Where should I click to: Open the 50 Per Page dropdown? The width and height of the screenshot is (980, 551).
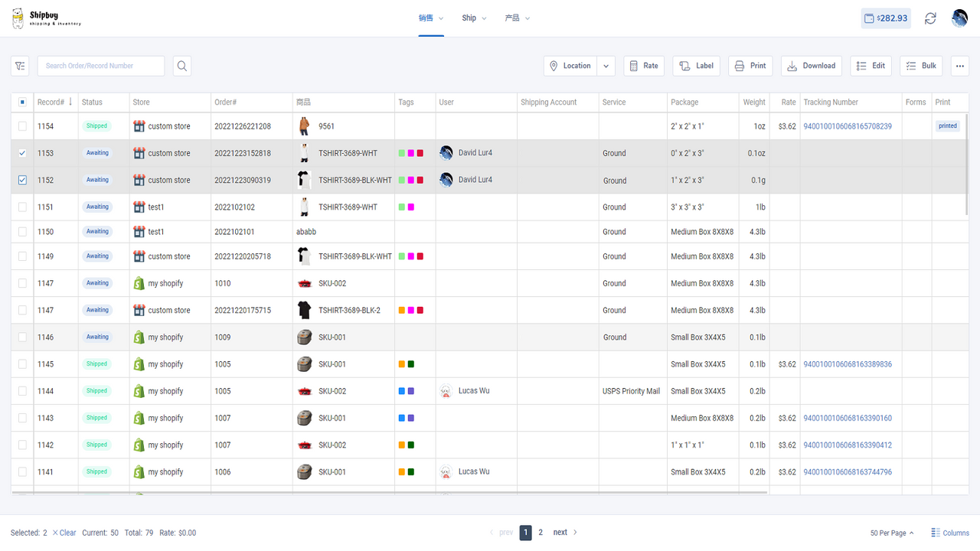tap(892, 533)
